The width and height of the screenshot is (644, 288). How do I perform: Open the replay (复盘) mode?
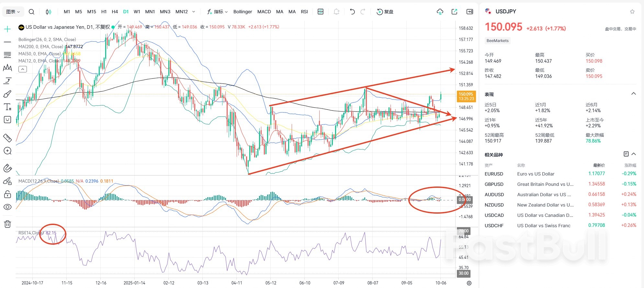click(385, 12)
